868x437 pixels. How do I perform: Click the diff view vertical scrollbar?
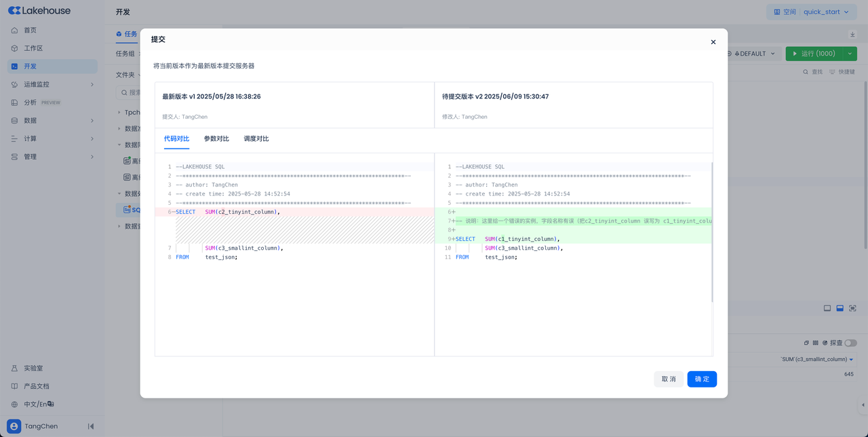pyautogui.click(x=711, y=231)
